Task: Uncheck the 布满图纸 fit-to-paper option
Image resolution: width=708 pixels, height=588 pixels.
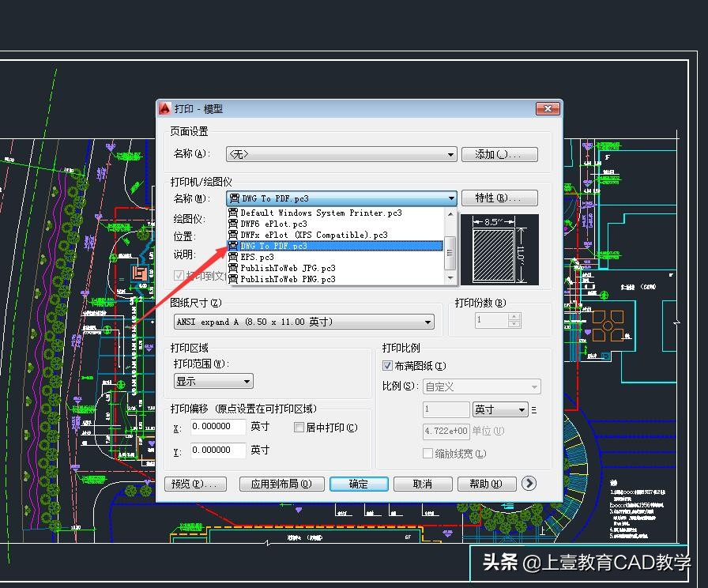Action: coord(386,365)
